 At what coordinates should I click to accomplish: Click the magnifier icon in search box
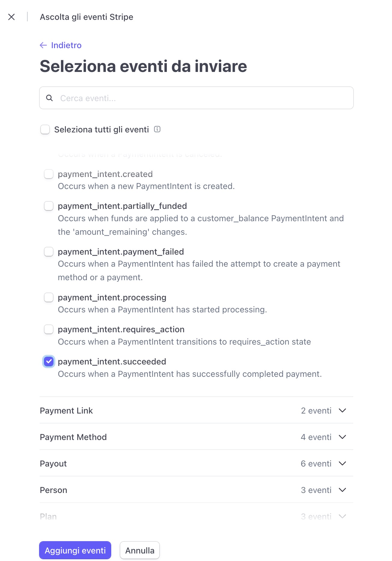coord(49,98)
